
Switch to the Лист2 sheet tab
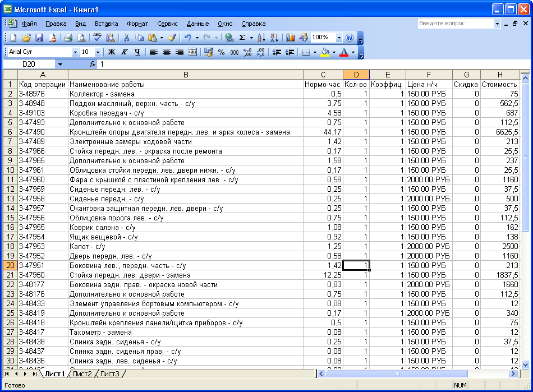click(82, 373)
